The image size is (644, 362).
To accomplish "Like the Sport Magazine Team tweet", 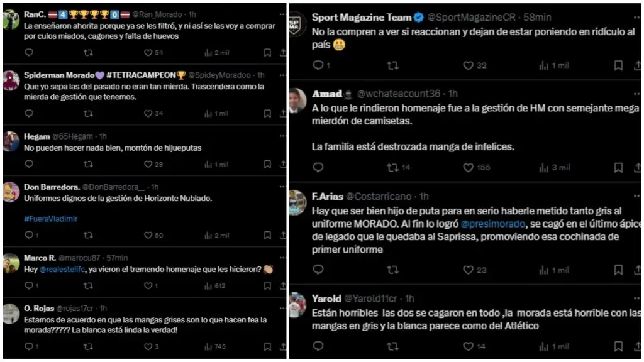I will pyautogui.click(x=468, y=65).
